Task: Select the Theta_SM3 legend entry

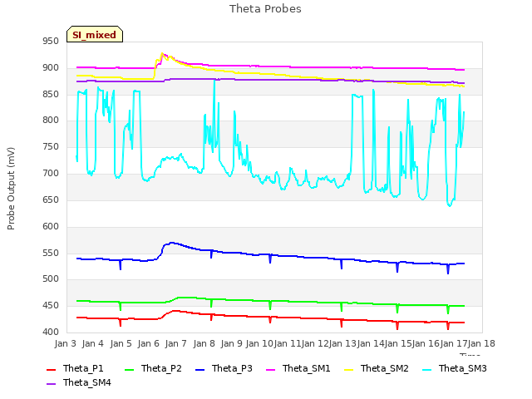Action: click(454, 368)
